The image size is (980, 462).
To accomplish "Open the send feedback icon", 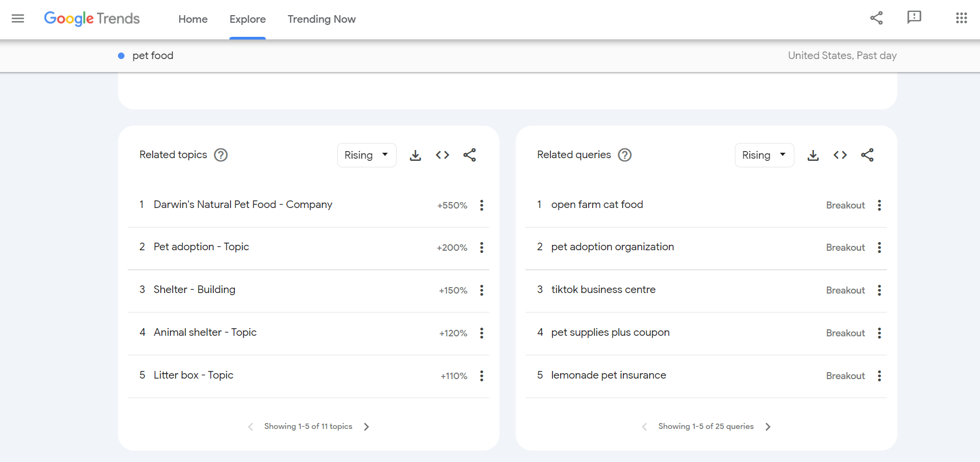I will coord(914,18).
